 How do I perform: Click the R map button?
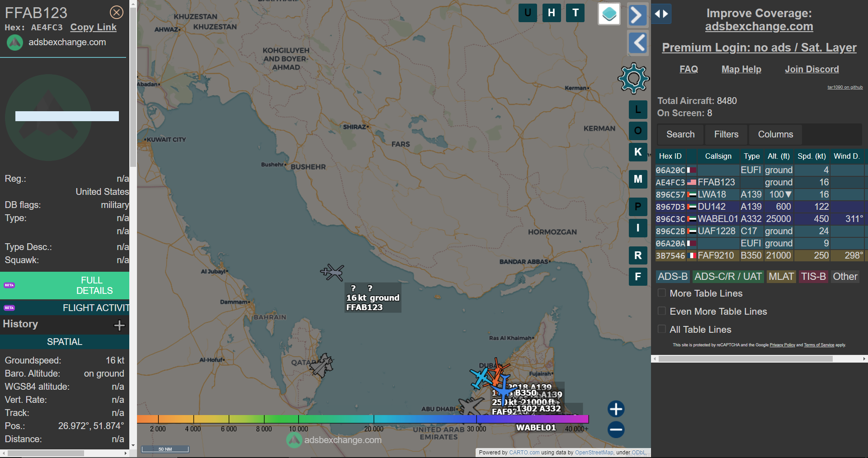click(638, 255)
